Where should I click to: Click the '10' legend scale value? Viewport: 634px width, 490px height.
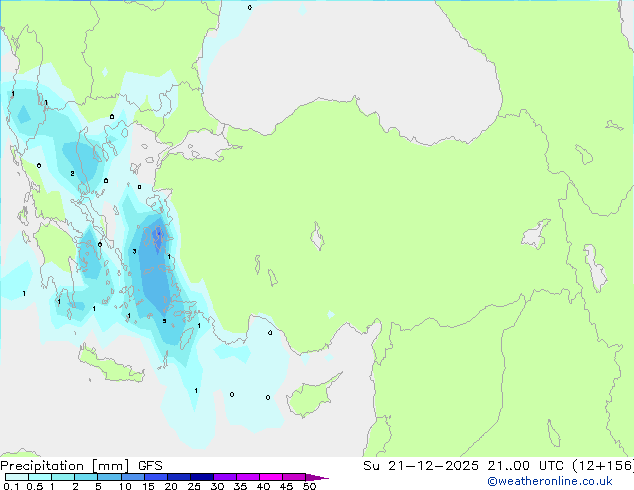coord(125,486)
